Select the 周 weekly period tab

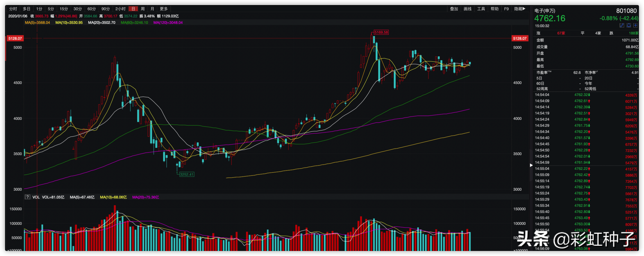coord(143,9)
